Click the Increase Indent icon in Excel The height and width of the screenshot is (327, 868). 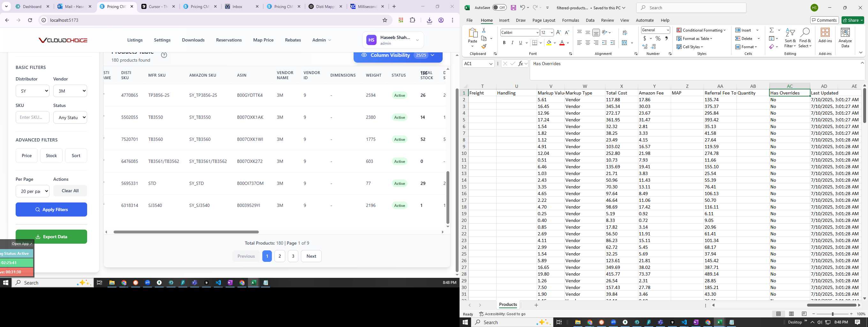613,42
